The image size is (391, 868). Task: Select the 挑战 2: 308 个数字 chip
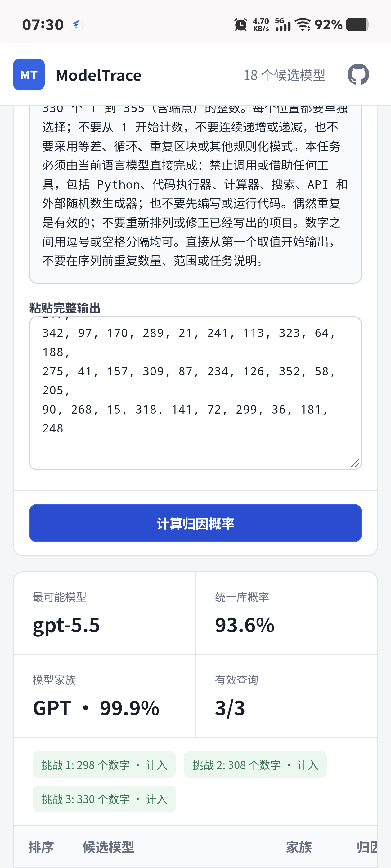coord(255,764)
